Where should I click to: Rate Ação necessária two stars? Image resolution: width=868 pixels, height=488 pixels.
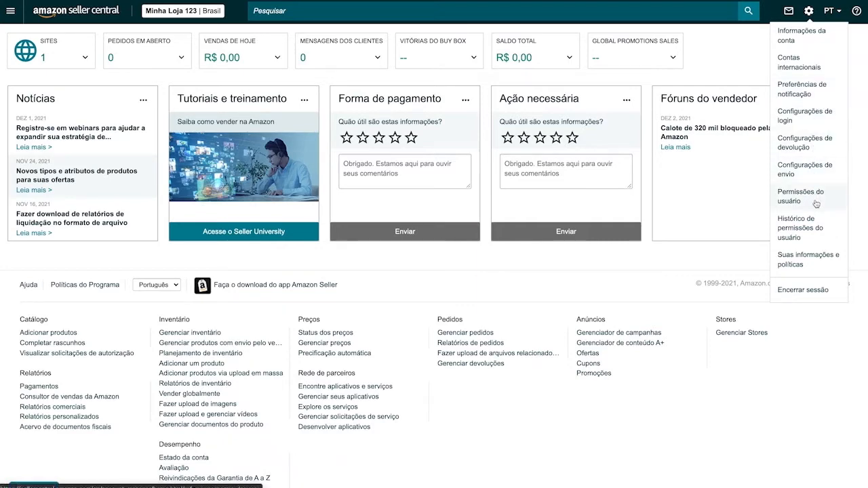pyautogui.click(x=524, y=138)
